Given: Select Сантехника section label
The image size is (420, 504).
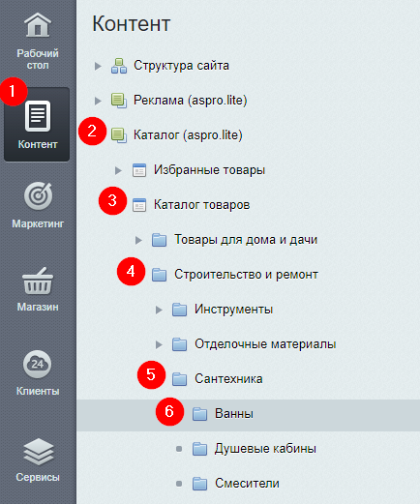Looking at the screenshot, I should 228,379.
